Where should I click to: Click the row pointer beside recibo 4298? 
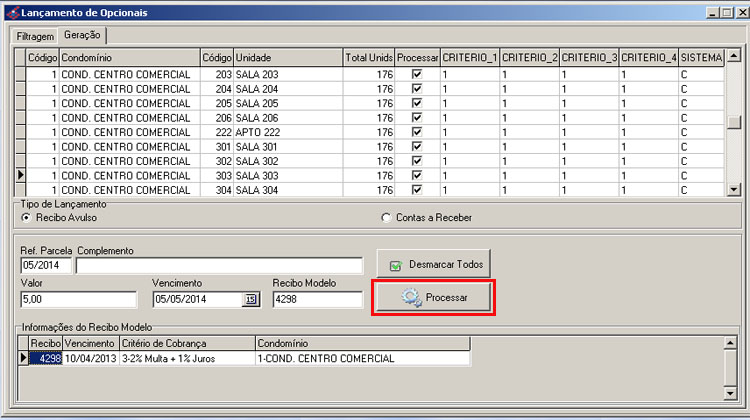pyautogui.click(x=23, y=358)
